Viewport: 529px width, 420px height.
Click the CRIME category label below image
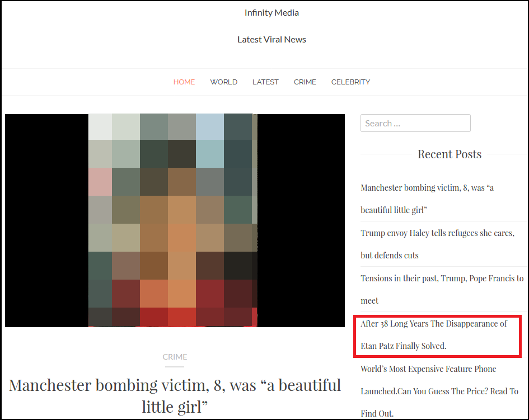point(175,357)
